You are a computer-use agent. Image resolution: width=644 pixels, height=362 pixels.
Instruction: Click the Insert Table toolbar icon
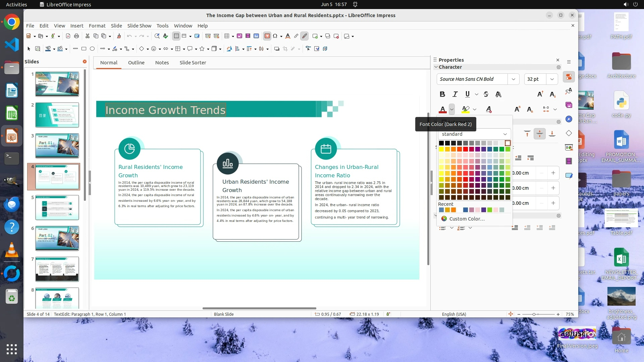click(227, 36)
